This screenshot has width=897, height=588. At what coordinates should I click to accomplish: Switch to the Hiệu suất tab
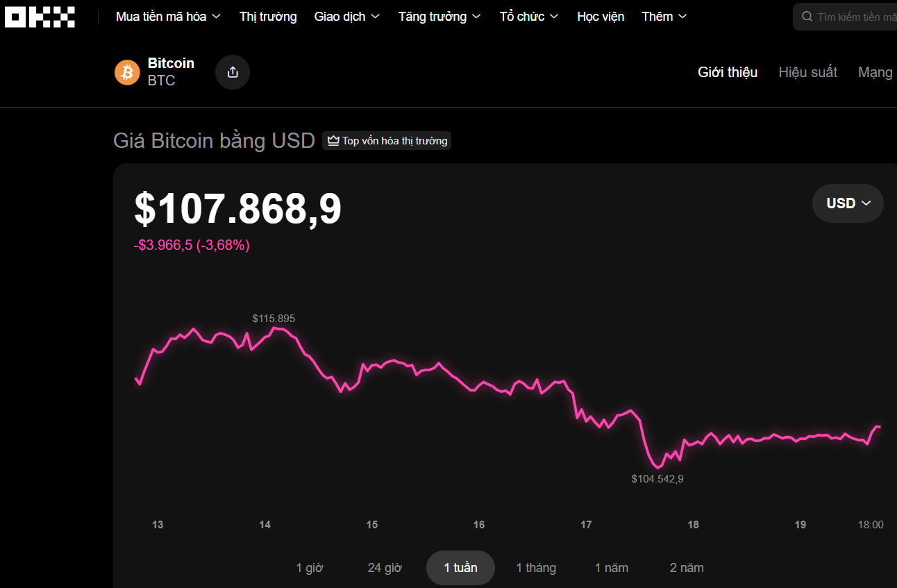[x=807, y=72]
